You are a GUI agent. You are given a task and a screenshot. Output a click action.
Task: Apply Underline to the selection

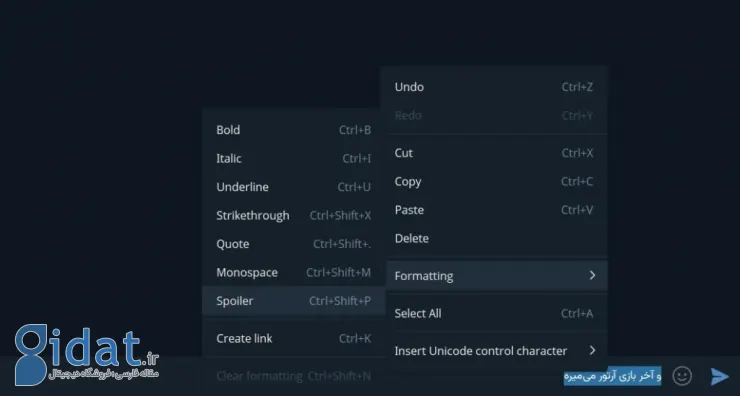(x=294, y=187)
